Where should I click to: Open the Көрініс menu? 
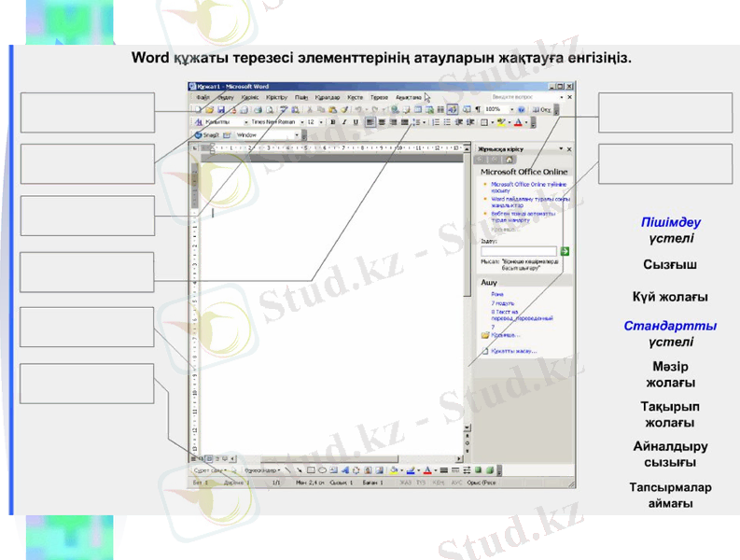[x=250, y=97]
